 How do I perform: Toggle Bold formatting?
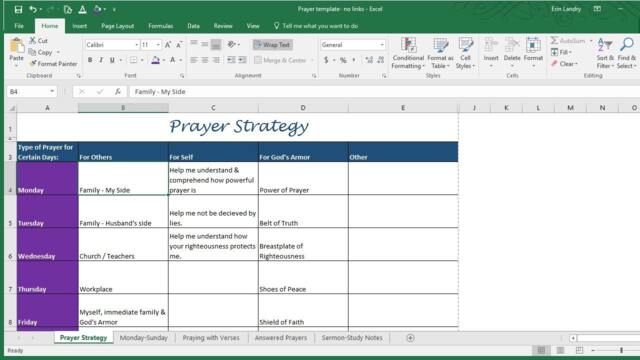[90, 60]
